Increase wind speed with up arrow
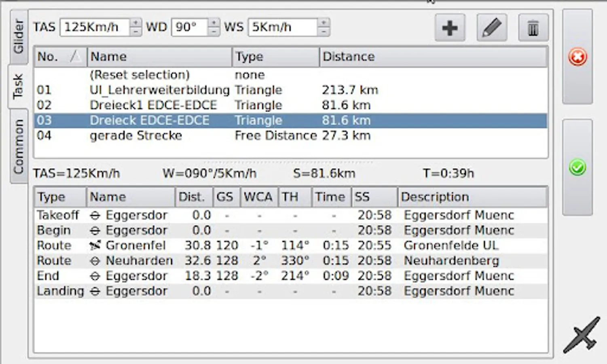This screenshot has width=607, height=364. [x=323, y=23]
